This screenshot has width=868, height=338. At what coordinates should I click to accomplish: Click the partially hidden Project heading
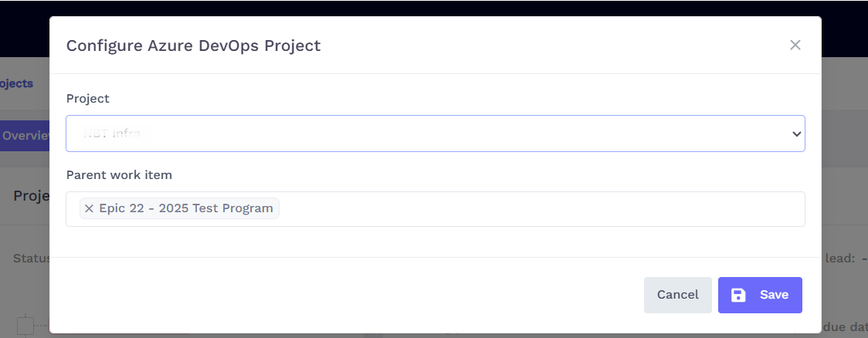click(31, 196)
